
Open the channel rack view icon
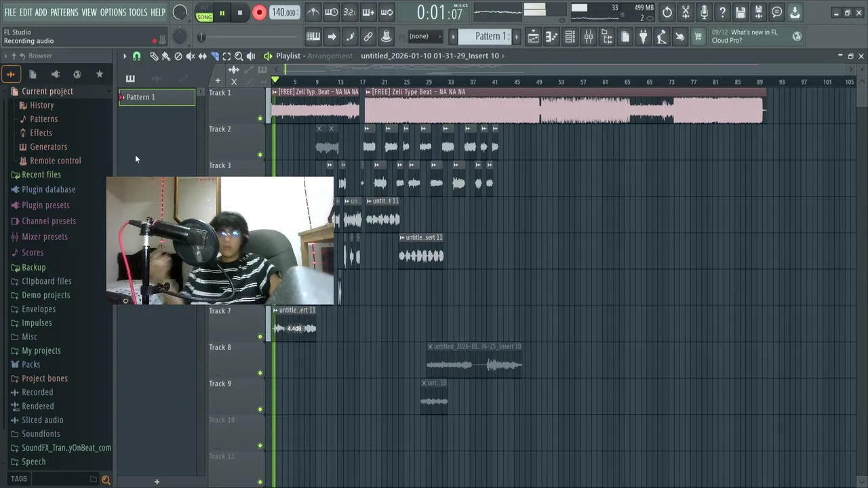coord(570,37)
